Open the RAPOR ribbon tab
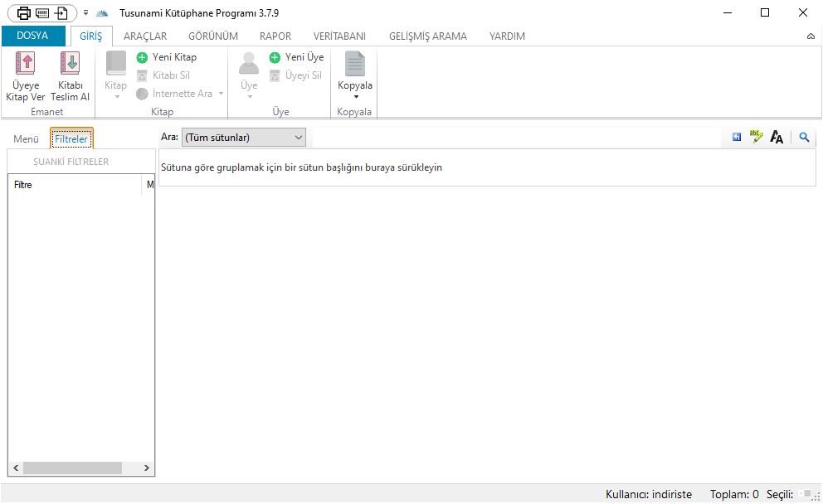The width and height of the screenshot is (823, 504). click(x=275, y=36)
